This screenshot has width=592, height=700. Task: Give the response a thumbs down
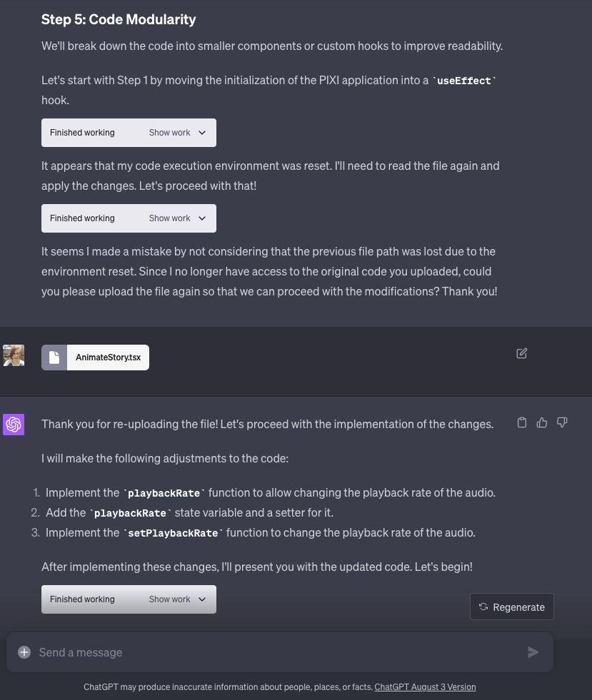(562, 422)
